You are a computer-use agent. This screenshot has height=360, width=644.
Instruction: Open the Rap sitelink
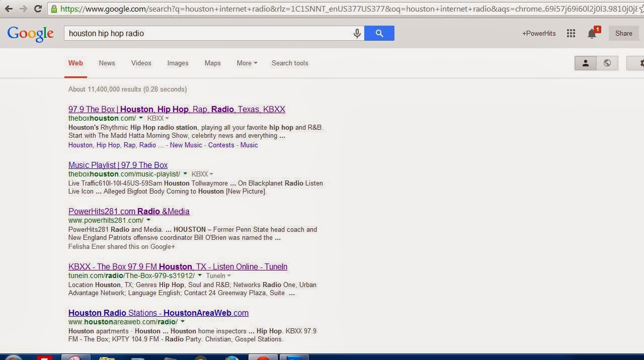click(x=129, y=145)
